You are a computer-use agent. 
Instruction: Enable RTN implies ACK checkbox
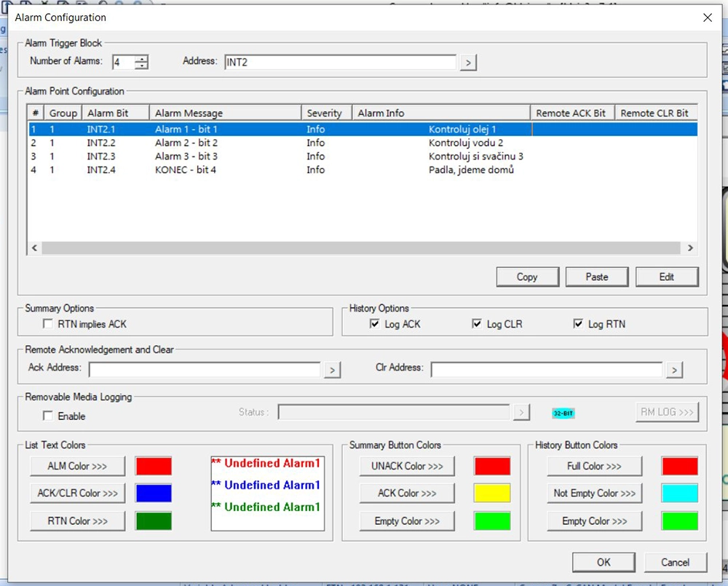[x=48, y=324]
